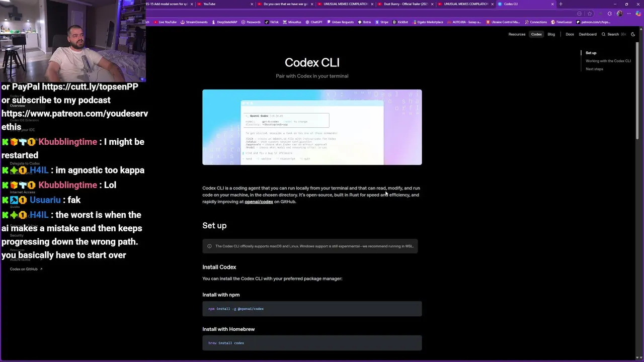Click the 'Install with npm' subheading
644x362 pixels.
click(x=221, y=295)
